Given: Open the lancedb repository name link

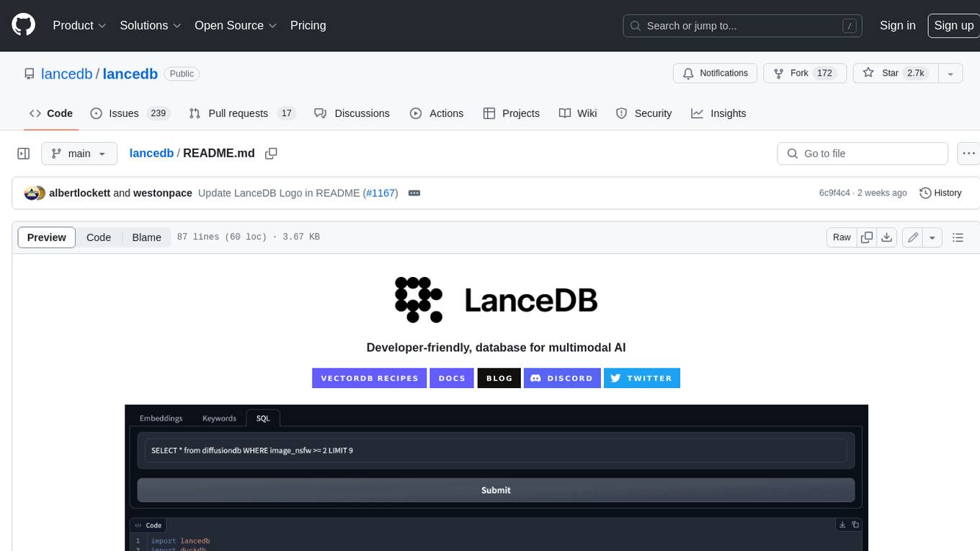Looking at the screenshot, I should pyautogui.click(x=130, y=74).
